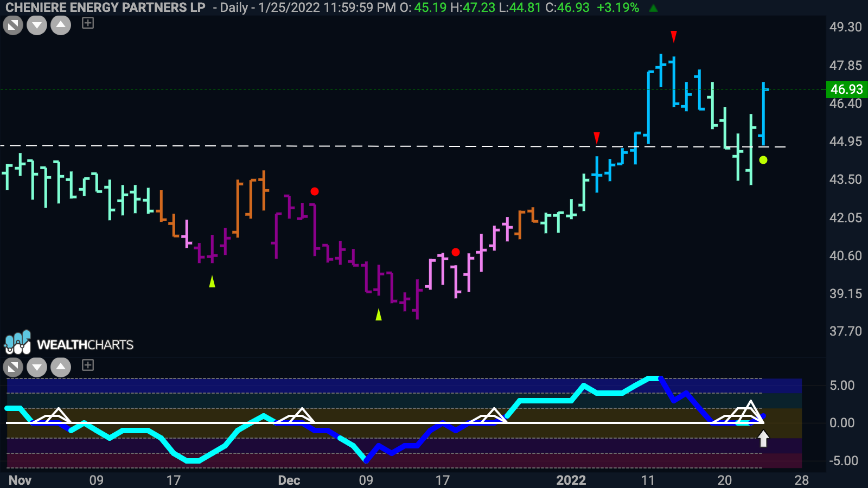Click the 28 date axis label

tap(802, 480)
